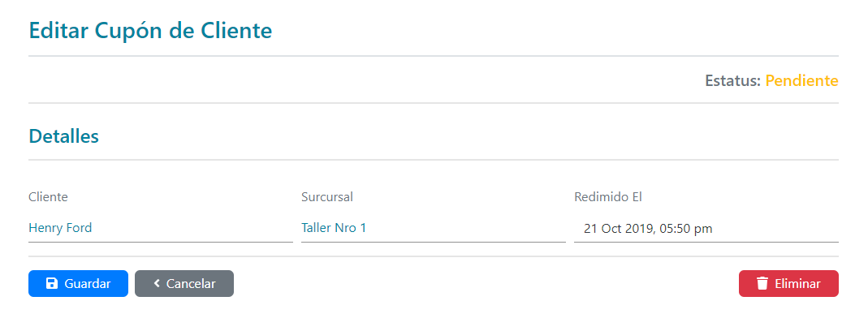This screenshot has height=331, width=868.
Task: Click the Cliente field label
Action: (x=48, y=196)
